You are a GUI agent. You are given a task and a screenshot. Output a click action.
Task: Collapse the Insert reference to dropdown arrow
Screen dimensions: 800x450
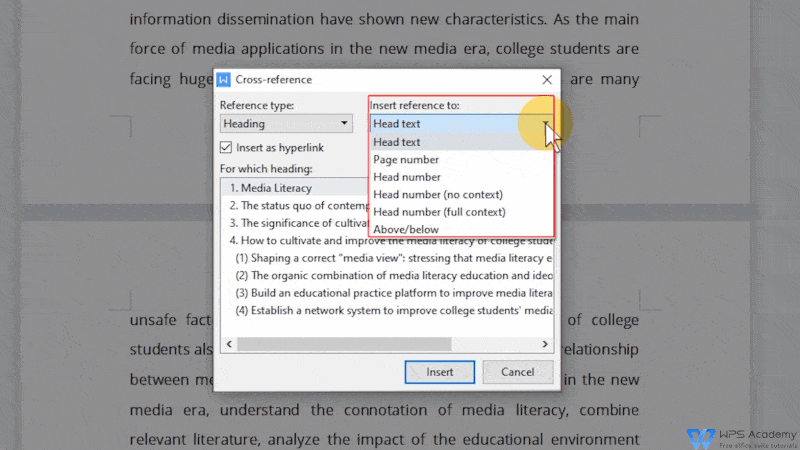(546, 124)
